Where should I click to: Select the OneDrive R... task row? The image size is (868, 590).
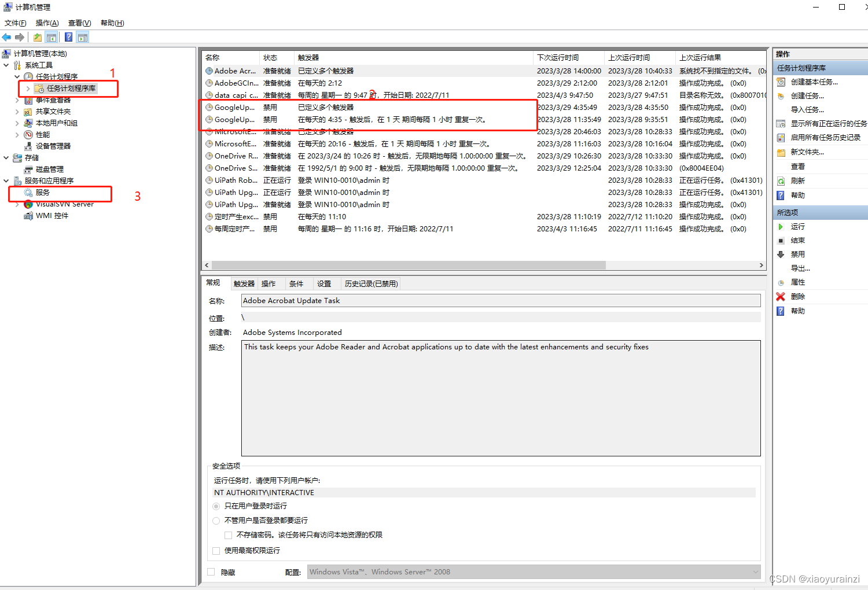click(484, 156)
